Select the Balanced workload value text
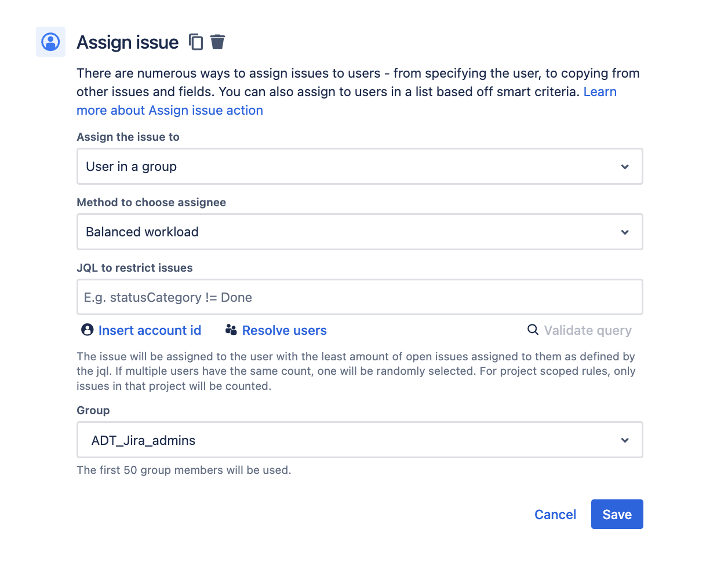The image size is (728, 577). pos(142,232)
